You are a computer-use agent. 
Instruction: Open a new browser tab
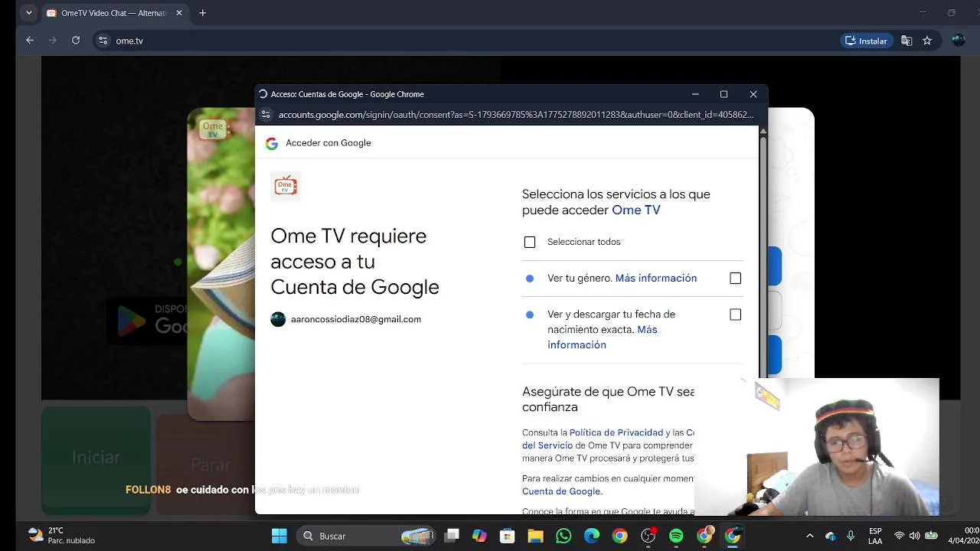point(203,13)
